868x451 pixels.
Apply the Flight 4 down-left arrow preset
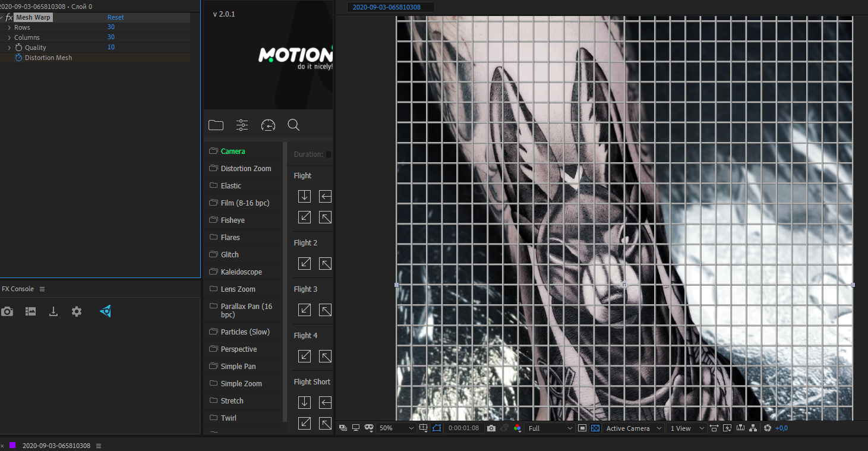coord(304,356)
